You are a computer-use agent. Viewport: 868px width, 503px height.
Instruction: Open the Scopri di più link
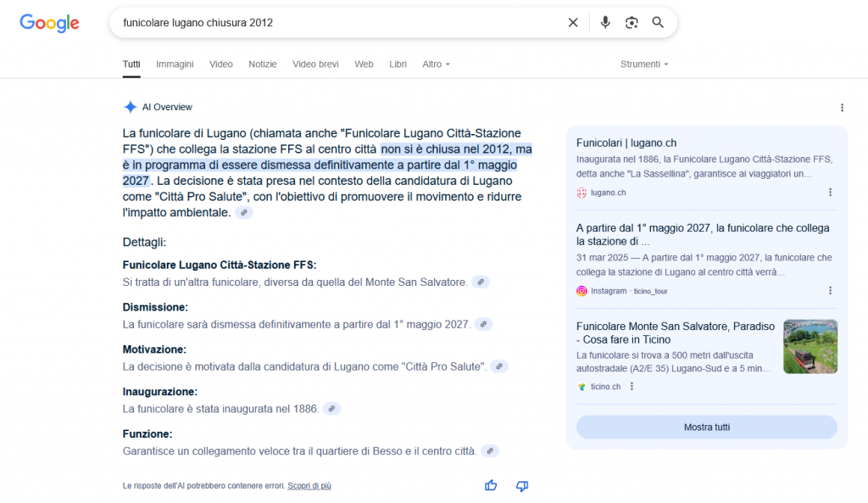pyautogui.click(x=309, y=486)
